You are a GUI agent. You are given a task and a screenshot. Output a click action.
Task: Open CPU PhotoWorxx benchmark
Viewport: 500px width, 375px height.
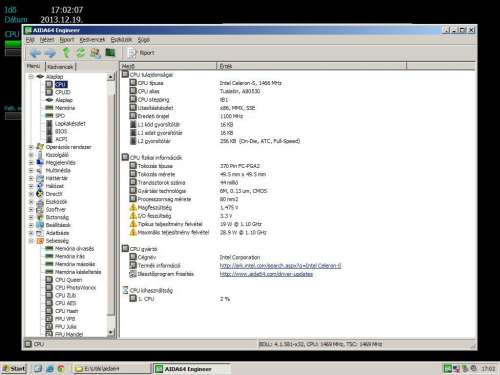pos(75,288)
